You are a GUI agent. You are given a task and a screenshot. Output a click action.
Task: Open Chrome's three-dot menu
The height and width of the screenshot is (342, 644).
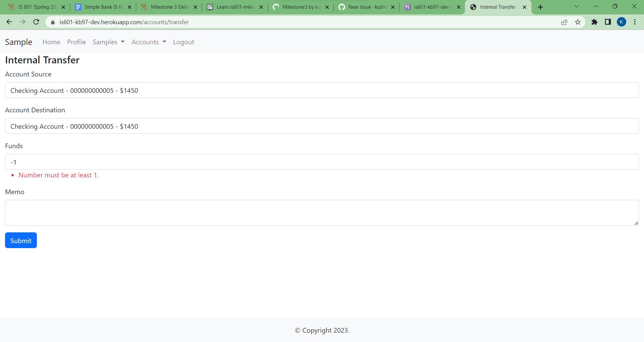pos(635,22)
